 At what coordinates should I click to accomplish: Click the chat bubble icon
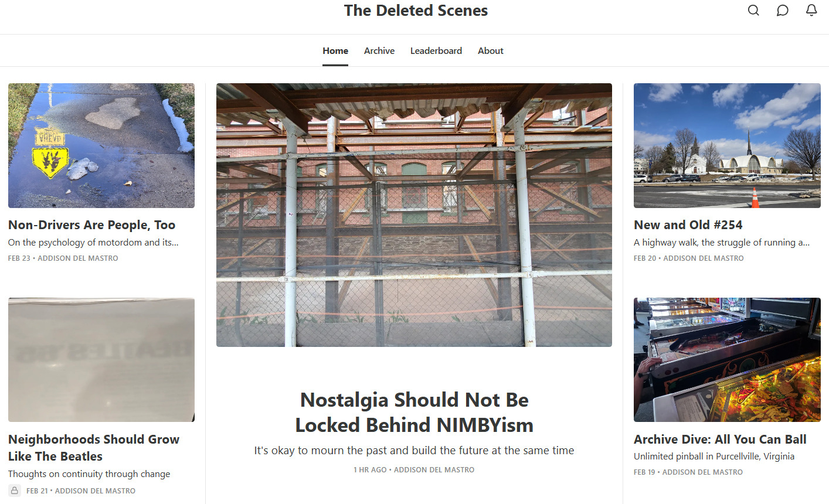click(782, 11)
